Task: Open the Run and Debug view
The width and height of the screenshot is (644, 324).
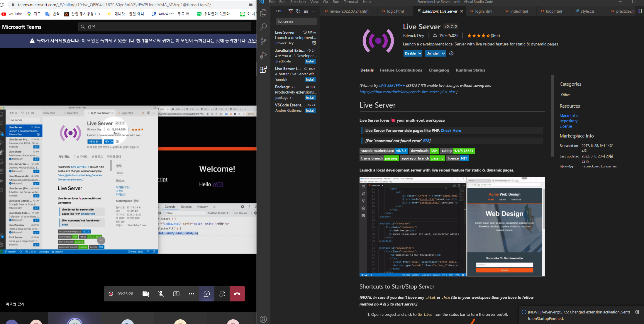Action: (x=263, y=55)
